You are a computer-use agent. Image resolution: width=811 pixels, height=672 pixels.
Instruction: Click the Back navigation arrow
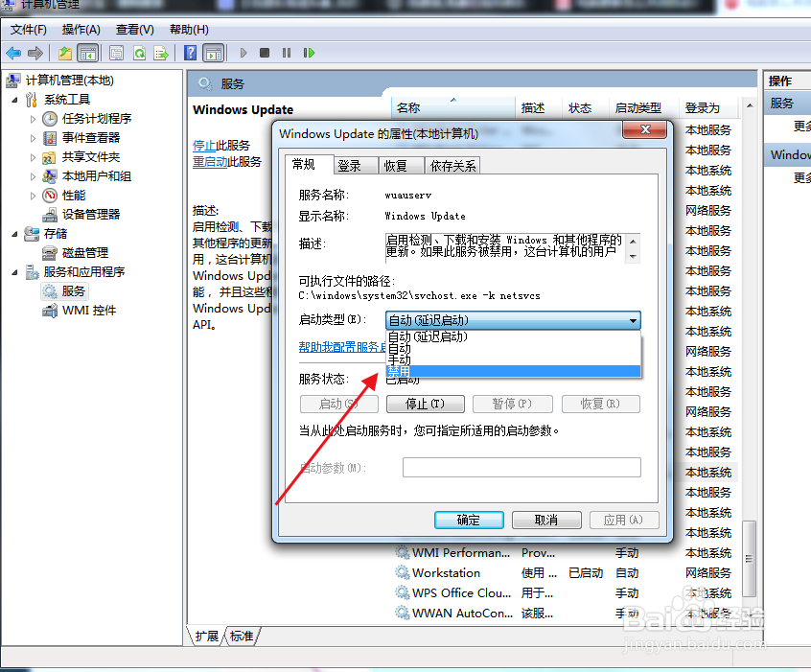(x=13, y=53)
